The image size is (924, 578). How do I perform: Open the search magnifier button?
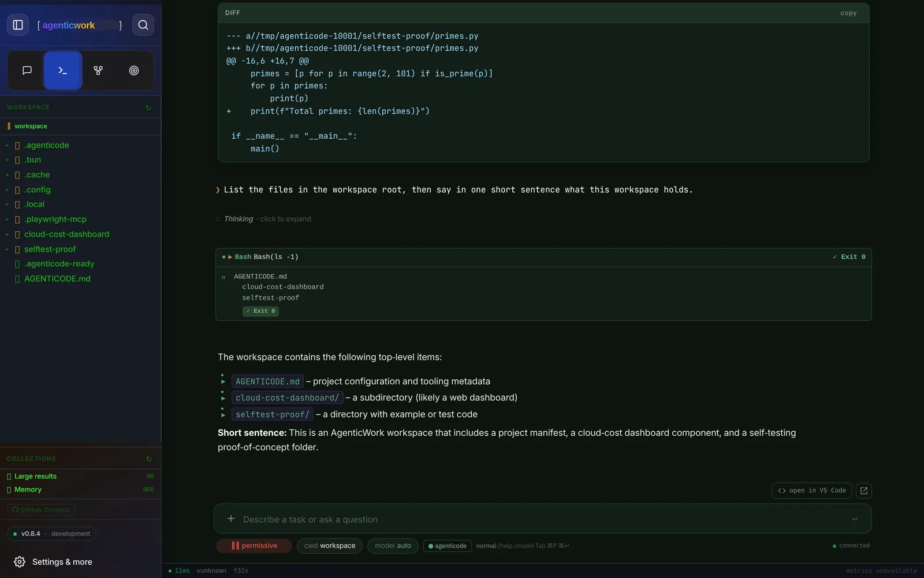pos(143,25)
